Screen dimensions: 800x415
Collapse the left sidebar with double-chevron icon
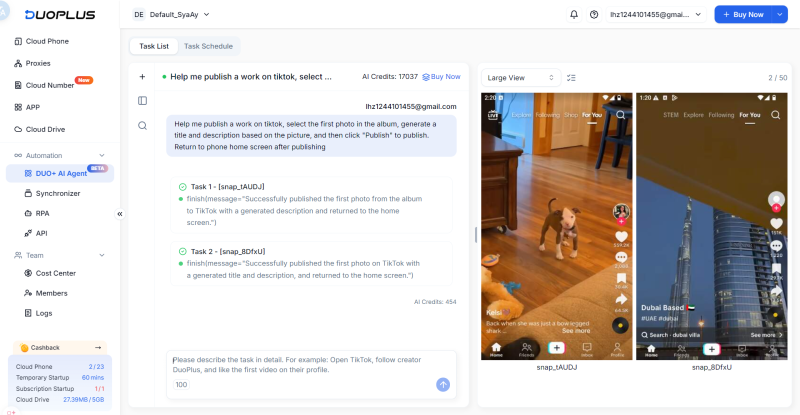pos(119,213)
